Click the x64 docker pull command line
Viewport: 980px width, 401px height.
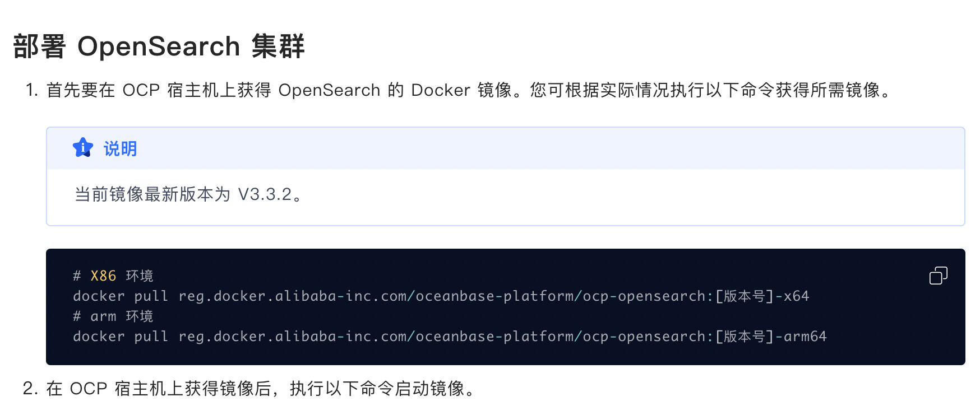tap(441, 296)
